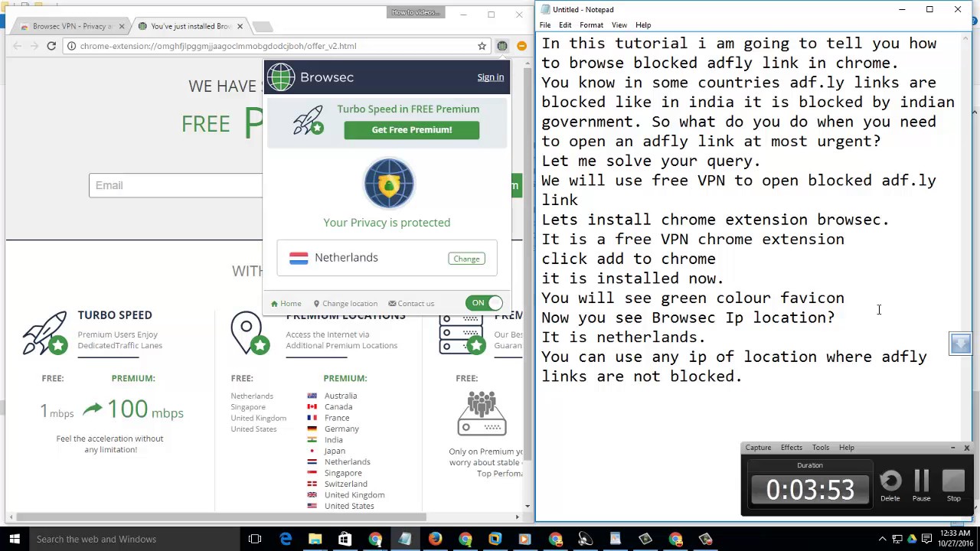The width and height of the screenshot is (980, 551).
Task: Close the 'Browsec VPN - Privacy' tab
Action: 121,26
